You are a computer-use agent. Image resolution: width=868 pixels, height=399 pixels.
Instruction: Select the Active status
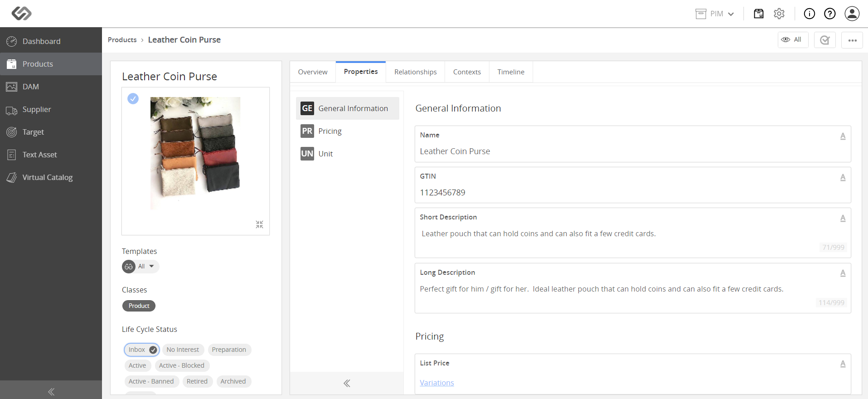coord(137,365)
